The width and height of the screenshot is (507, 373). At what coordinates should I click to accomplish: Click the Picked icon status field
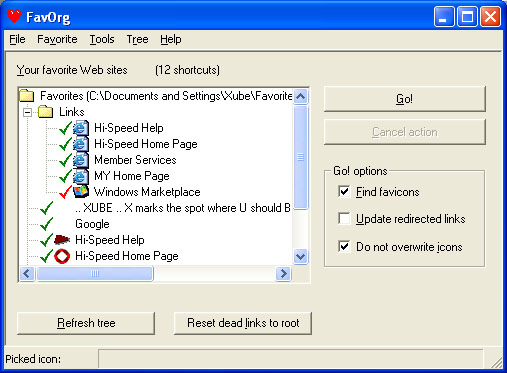[290, 359]
